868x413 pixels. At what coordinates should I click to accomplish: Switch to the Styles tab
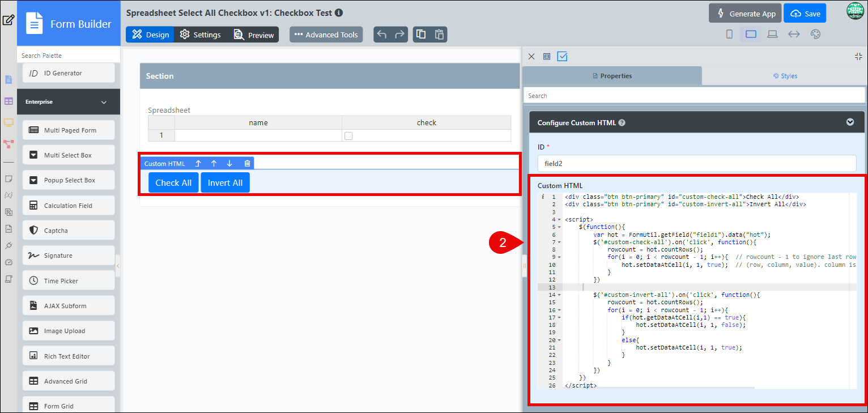(785, 75)
